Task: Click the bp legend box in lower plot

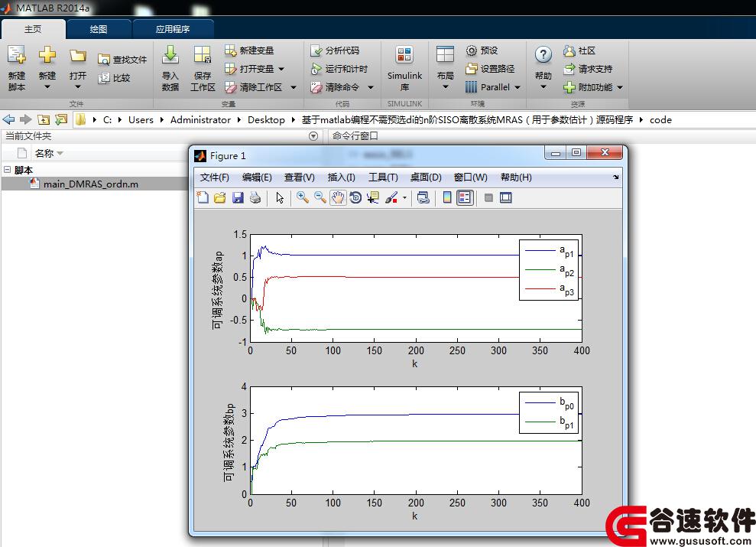Action: click(x=549, y=412)
